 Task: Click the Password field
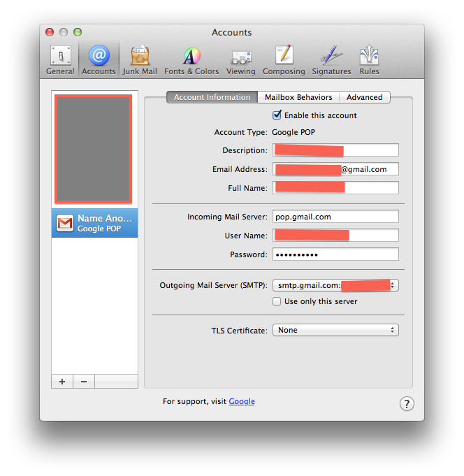click(335, 254)
